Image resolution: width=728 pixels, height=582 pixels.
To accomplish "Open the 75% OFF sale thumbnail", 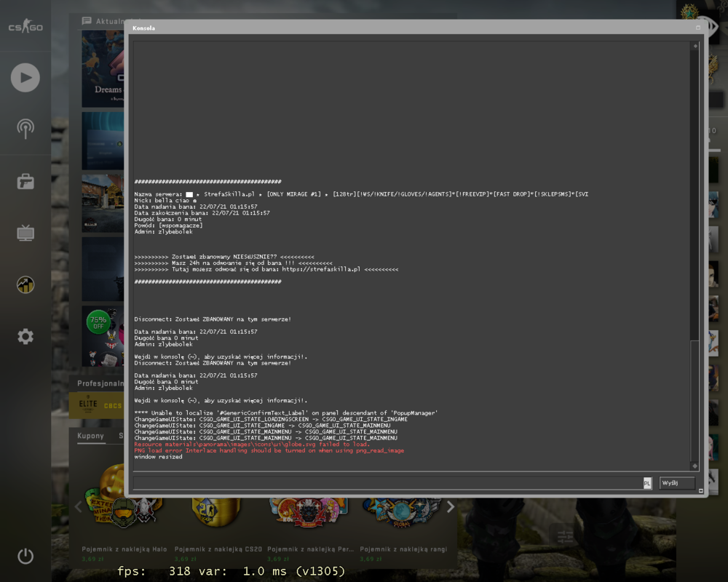I will coord(103,336).
